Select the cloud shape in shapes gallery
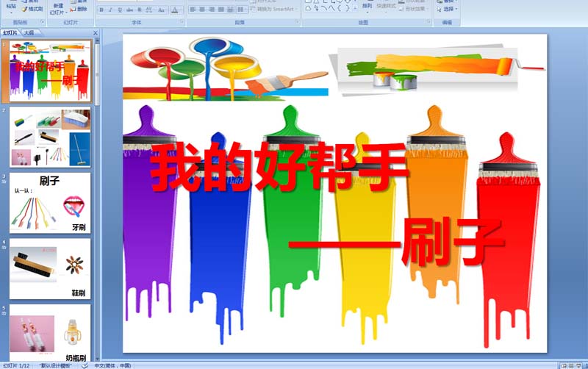588x369 pixels. 309,8
